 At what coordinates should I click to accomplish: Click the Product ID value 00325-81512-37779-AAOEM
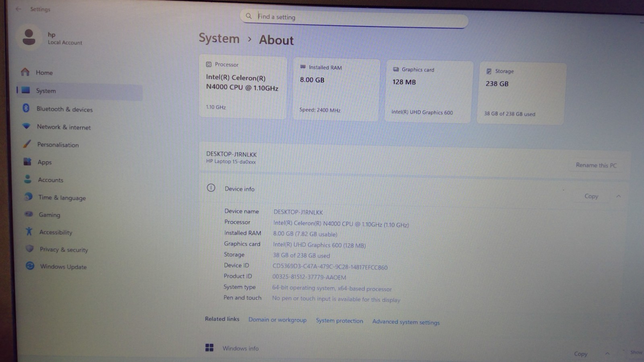coord(309,277)
